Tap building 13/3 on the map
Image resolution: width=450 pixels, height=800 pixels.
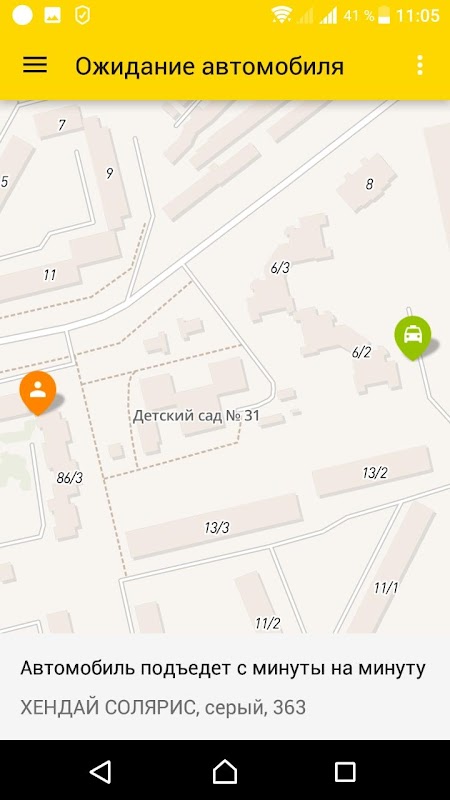(216, 527)
